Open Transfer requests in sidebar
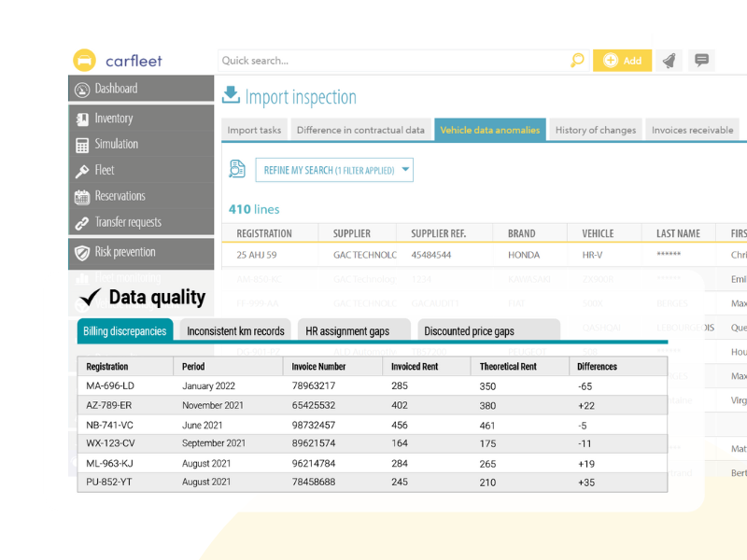The height and width of the screenshot is (560, 747). 127,223
